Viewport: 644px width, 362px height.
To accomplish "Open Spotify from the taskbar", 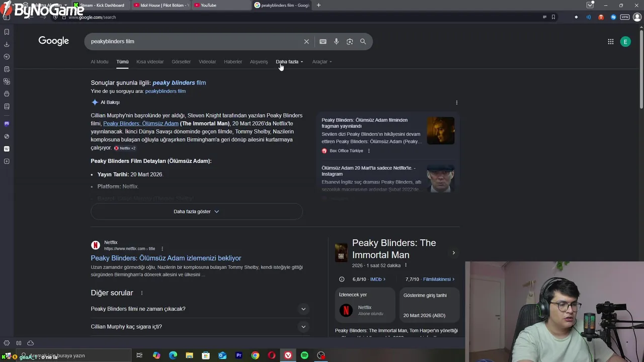I will pyautogui.click(x=304, y=355).
